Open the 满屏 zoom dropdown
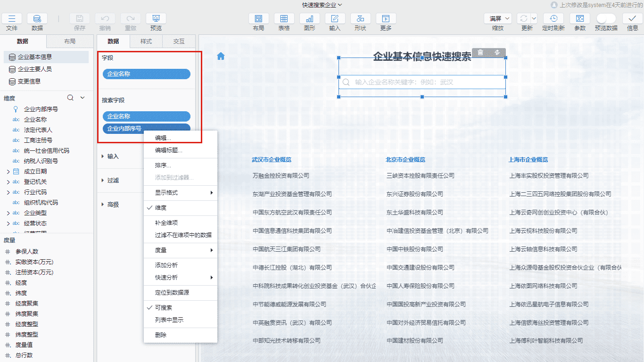Screen dimensions: 644x362 [498, 19]
